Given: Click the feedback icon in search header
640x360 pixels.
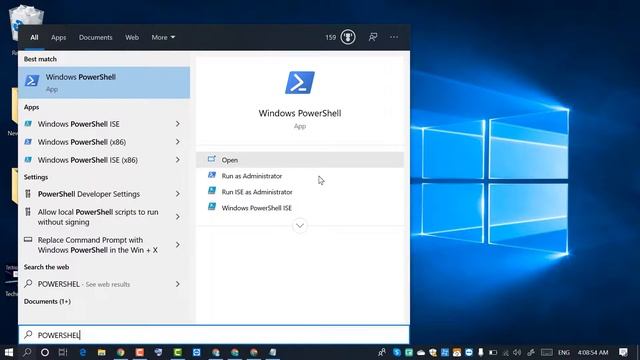Looking at the screenshot, I should 373,37.
